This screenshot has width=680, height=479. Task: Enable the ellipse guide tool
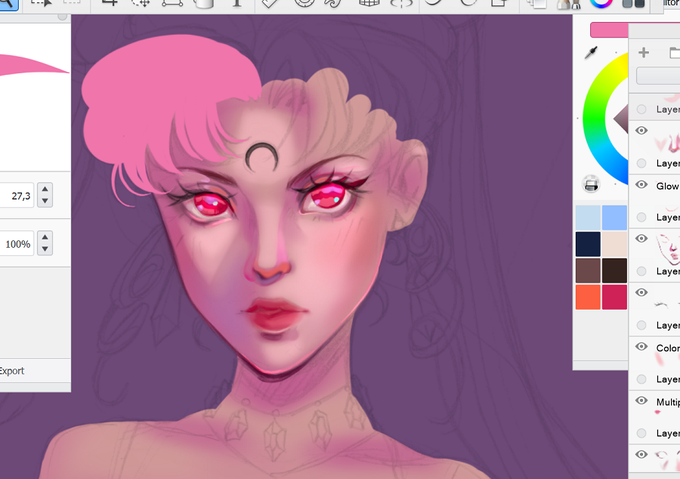point(304,3)
